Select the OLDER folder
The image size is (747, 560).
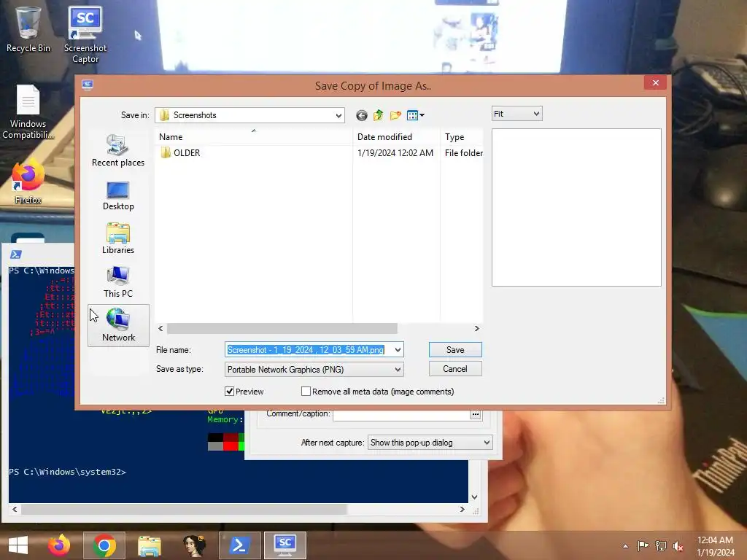181,153
